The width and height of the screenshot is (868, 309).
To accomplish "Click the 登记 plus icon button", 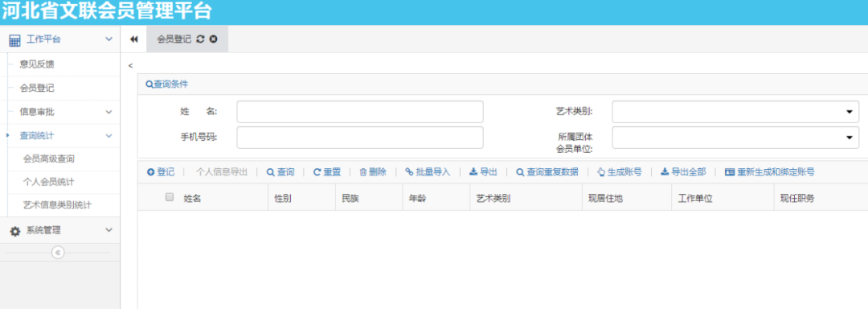I will click(161, 172).
